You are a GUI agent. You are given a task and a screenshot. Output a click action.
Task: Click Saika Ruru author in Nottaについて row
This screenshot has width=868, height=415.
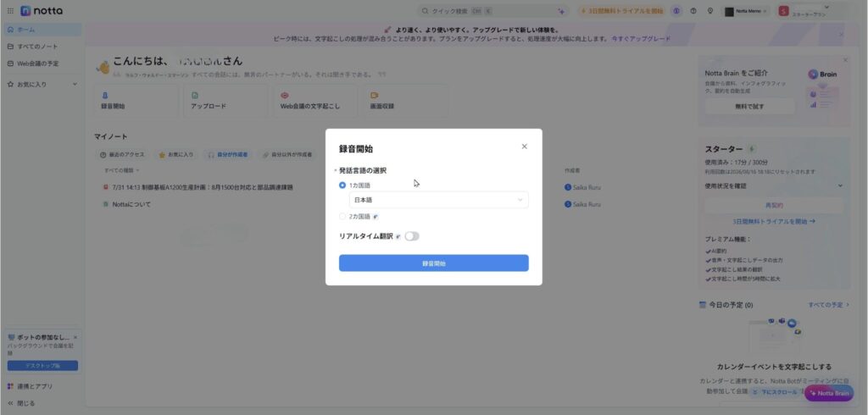tap(582, 204)
